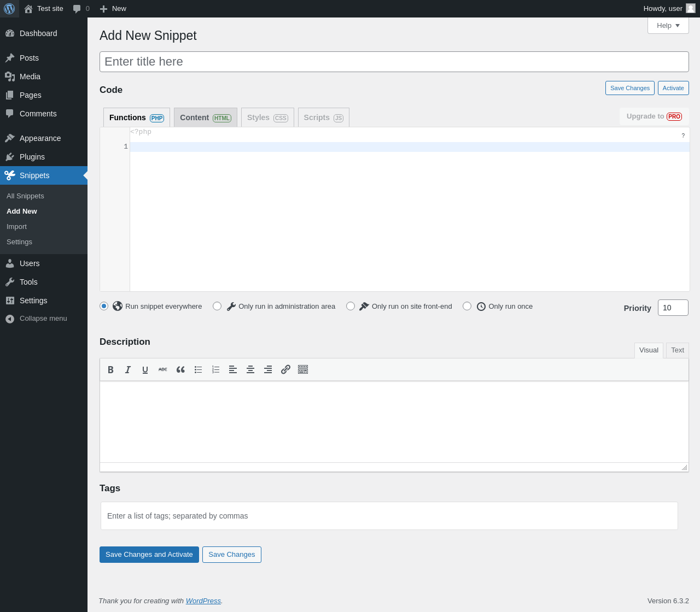Click the main Settings sliders icon
The height and width of the screenshot is (612, 700).
[10, 301]
